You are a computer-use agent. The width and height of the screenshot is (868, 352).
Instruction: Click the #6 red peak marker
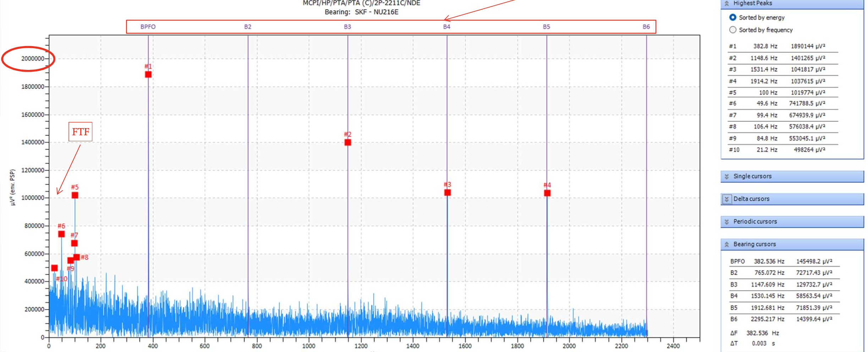(x=61, y=234)
